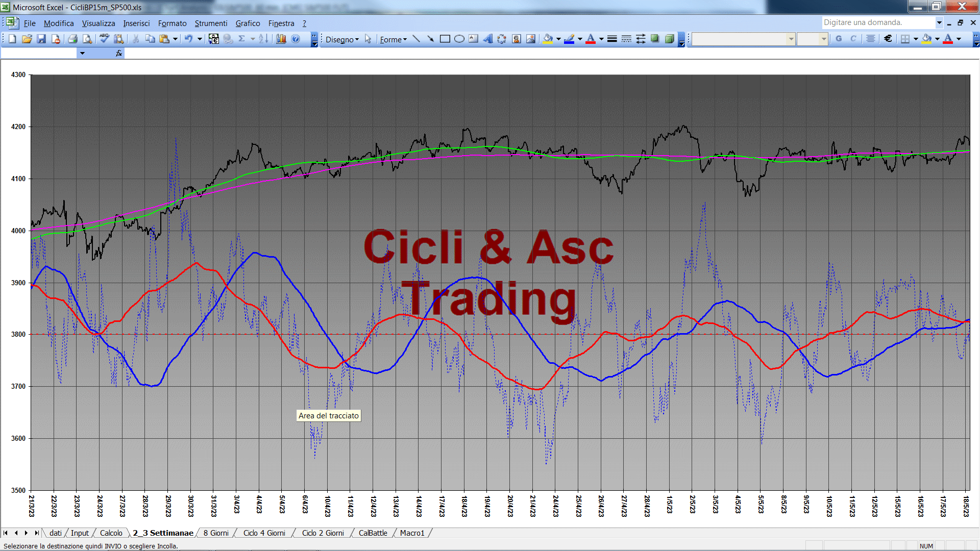980x551 pixels.
Task: Open Print Preview icon
Action: click(87, 39)
